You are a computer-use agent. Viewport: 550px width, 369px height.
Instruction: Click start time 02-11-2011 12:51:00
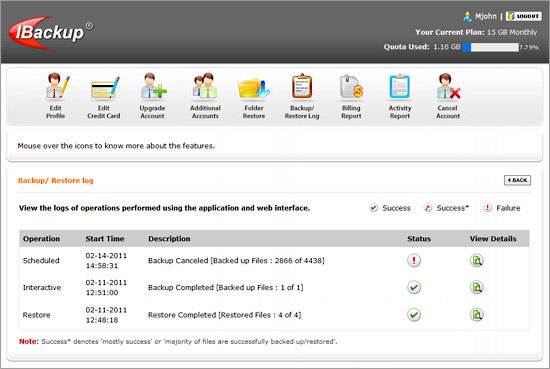click(106, 288)
